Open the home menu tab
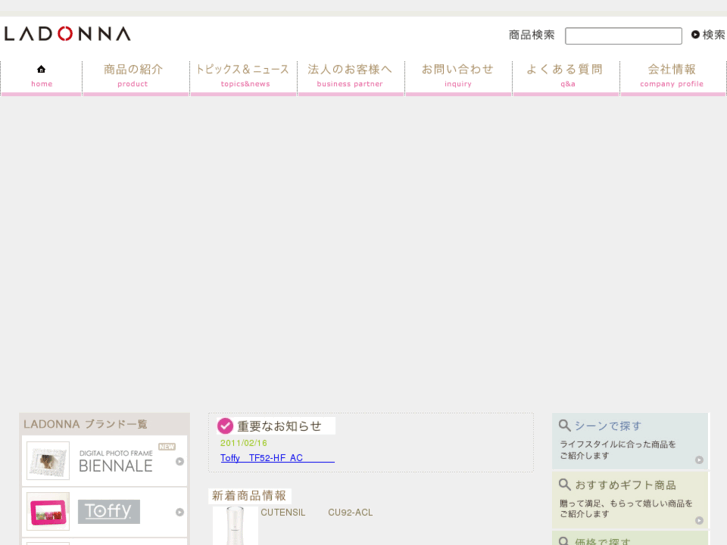Viewport: 727px width, 545px height. [42, 77]
